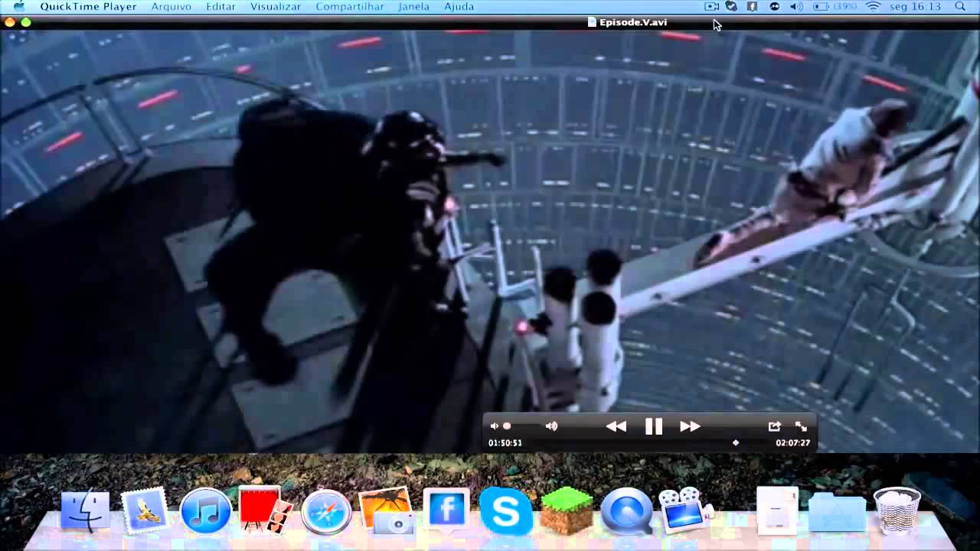Click the full-volume speaker icon in controls
The height and width of the screenshot is (551, 980).
coord(551,426)
